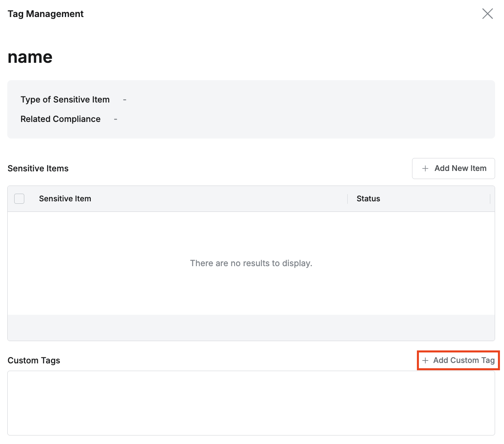The image size is (504, 444).
Task: Click the plus icon beside Add New Item
Action: click(425, 169)
